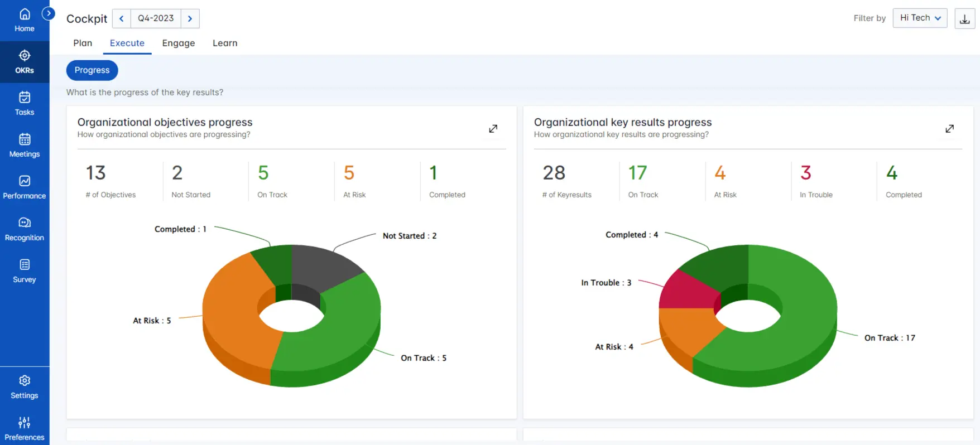Open the Hi Tech filter dropdown
The height and width of the screenshot is (445, 980).
920,18
